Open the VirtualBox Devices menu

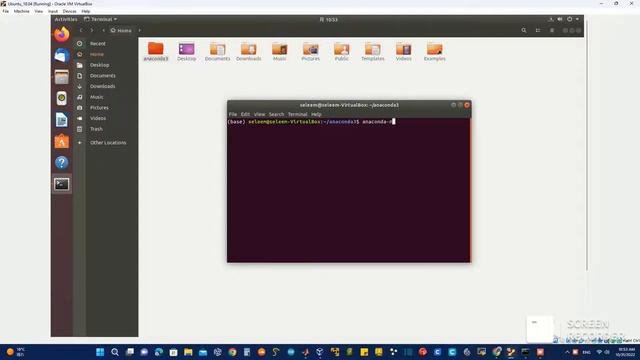click(69, 11)
